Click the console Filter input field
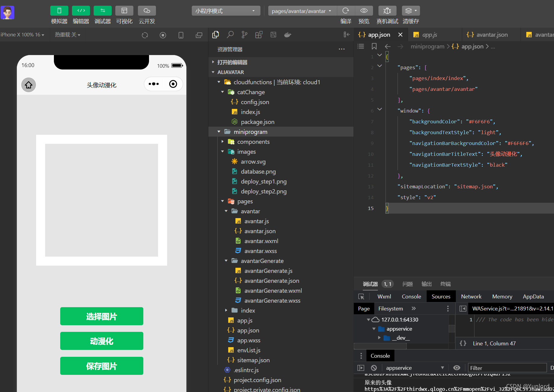Image resolution: width=554 pixels, height=392 pixels. 507,368
